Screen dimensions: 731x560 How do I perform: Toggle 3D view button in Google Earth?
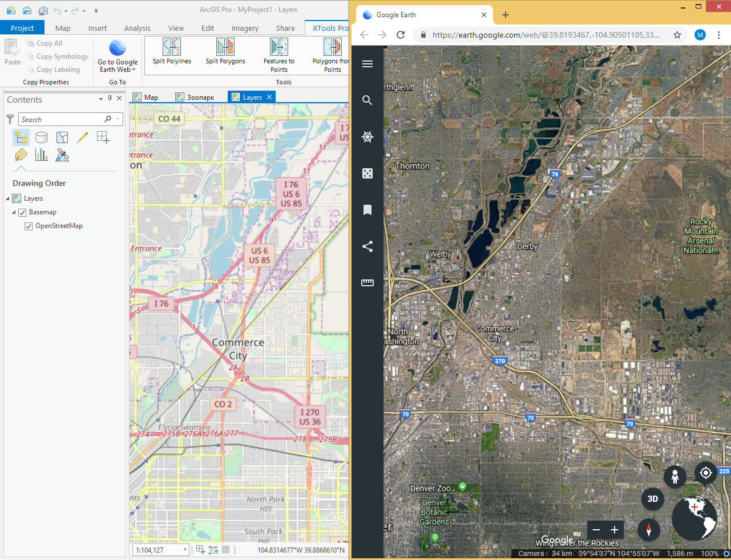653,499
